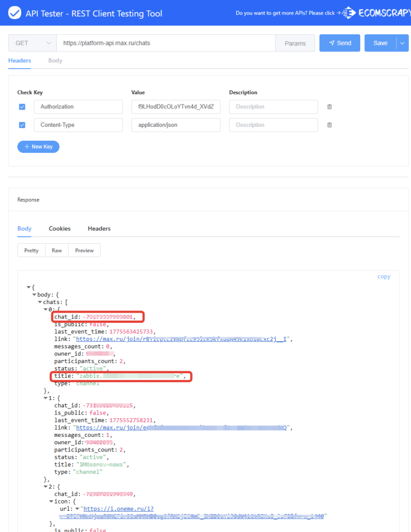Collapse the body object node

[x=34, y=295]
